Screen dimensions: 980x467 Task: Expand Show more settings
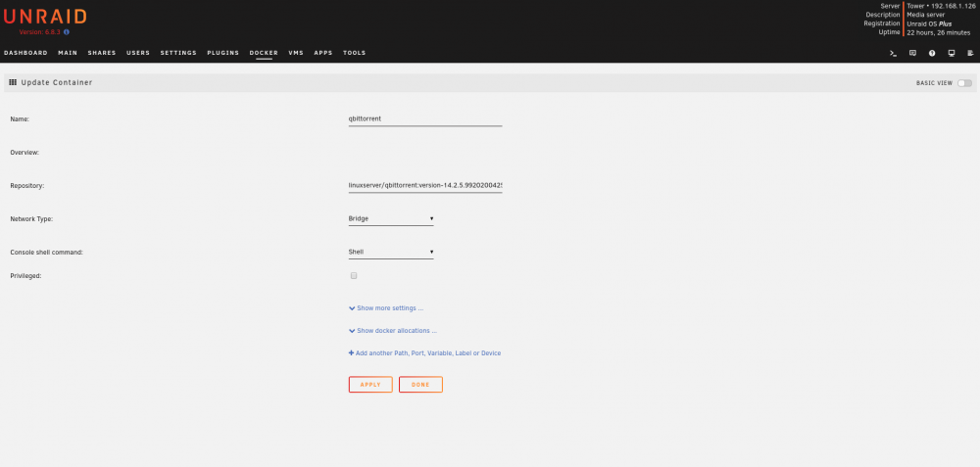(386, 308)
